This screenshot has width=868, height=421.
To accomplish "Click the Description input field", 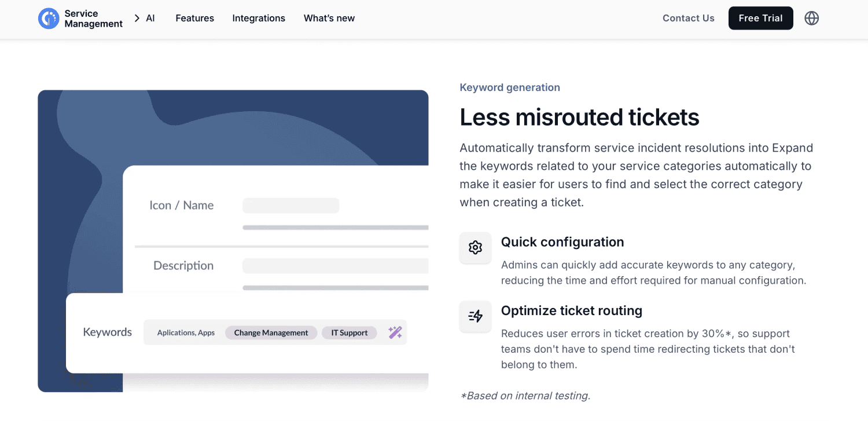I will coord(336,266).
